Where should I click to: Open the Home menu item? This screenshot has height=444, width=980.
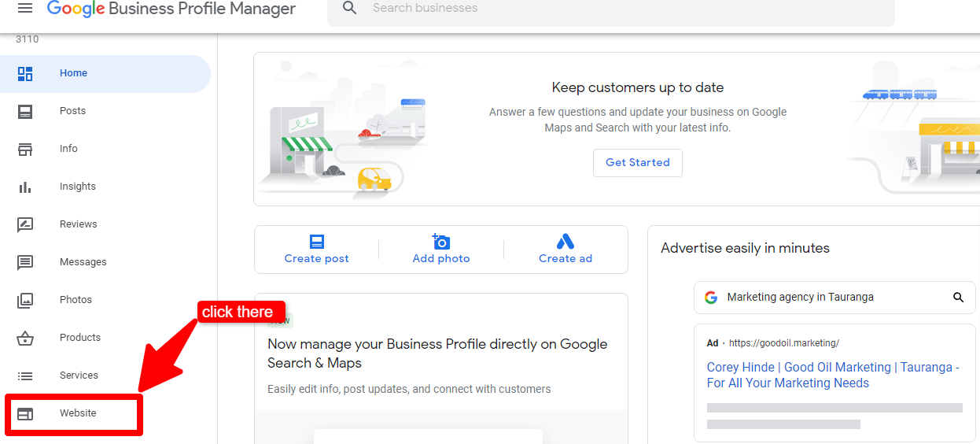pos(105,73)
